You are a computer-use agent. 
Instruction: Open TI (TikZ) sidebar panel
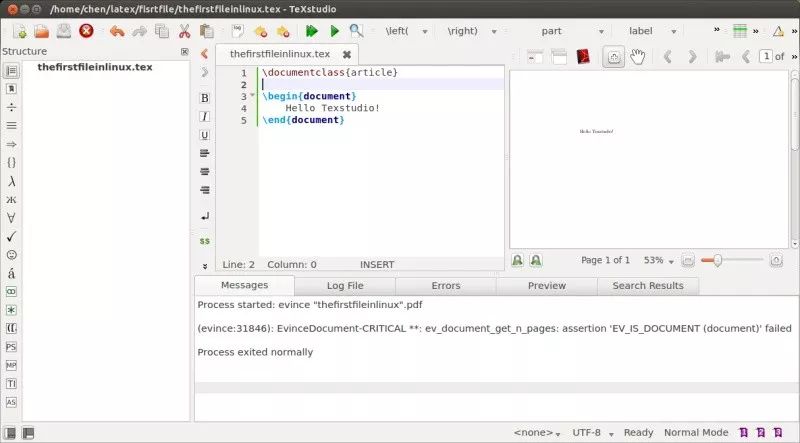tap(11, 384)
